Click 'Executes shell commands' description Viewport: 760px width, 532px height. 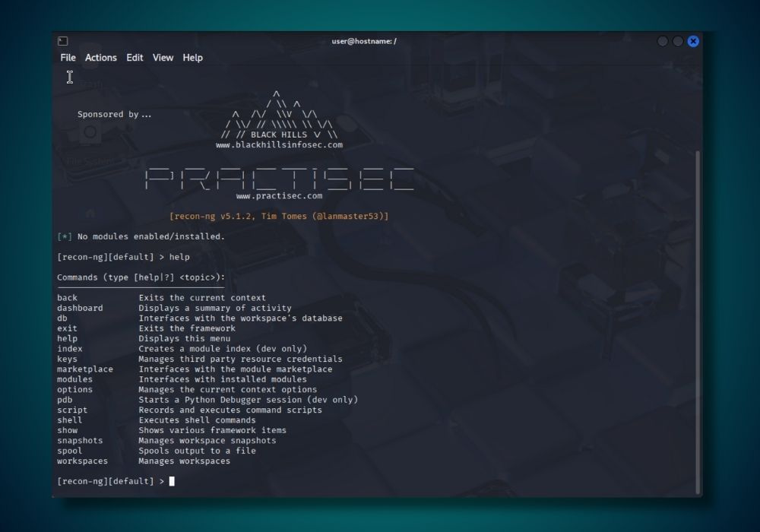(198, 420)
